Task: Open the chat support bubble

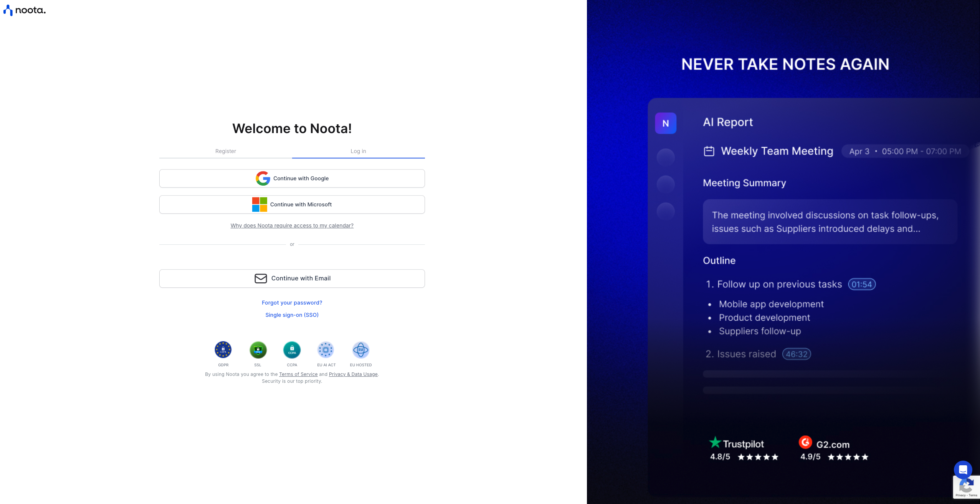Action: (963, 469)
